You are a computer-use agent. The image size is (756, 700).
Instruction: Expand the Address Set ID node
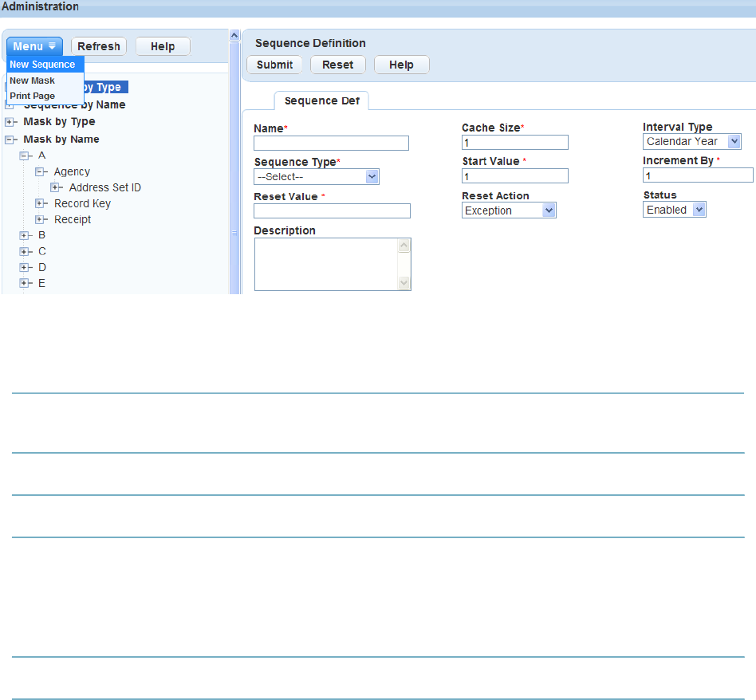pos(55,187)
